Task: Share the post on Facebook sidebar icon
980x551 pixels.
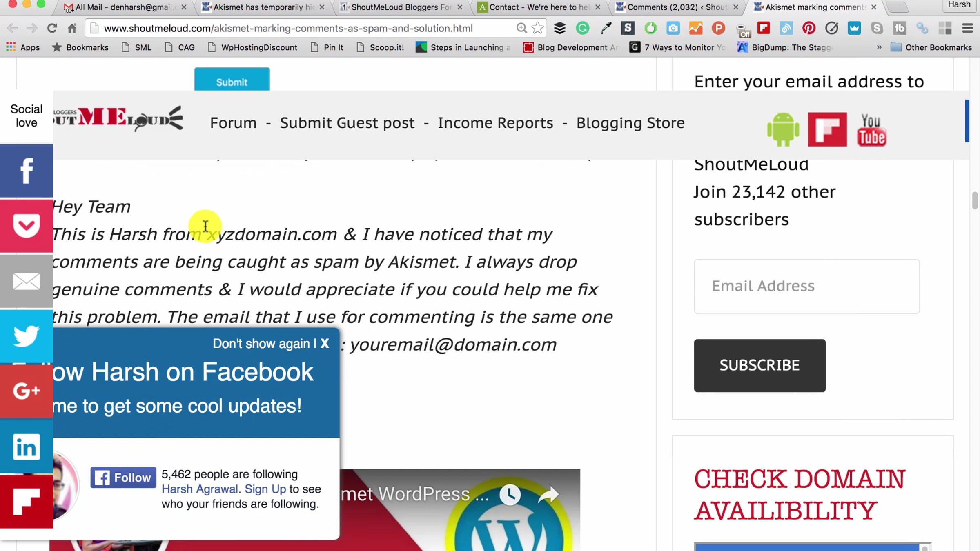Action: 27,171
